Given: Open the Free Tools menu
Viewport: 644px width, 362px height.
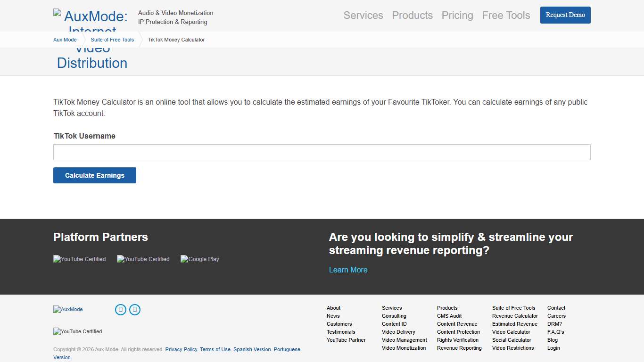Looking at the screenshot, I should coord(506,15).
